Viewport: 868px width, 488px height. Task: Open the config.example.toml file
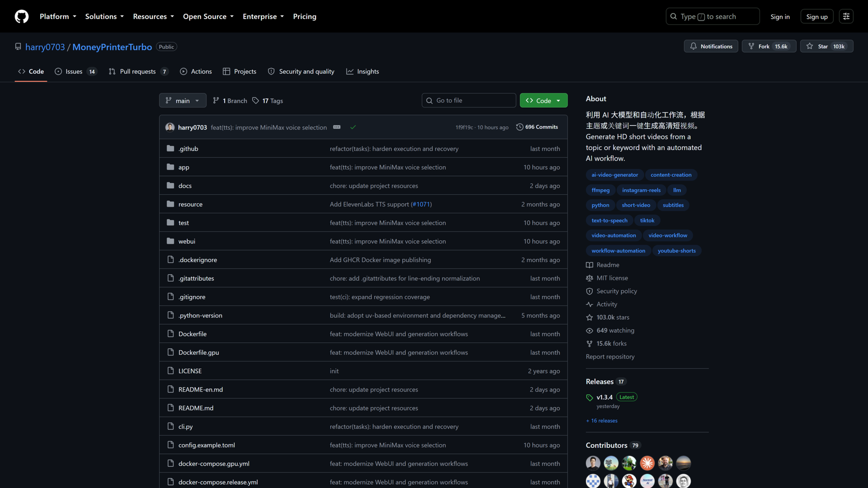207,445
